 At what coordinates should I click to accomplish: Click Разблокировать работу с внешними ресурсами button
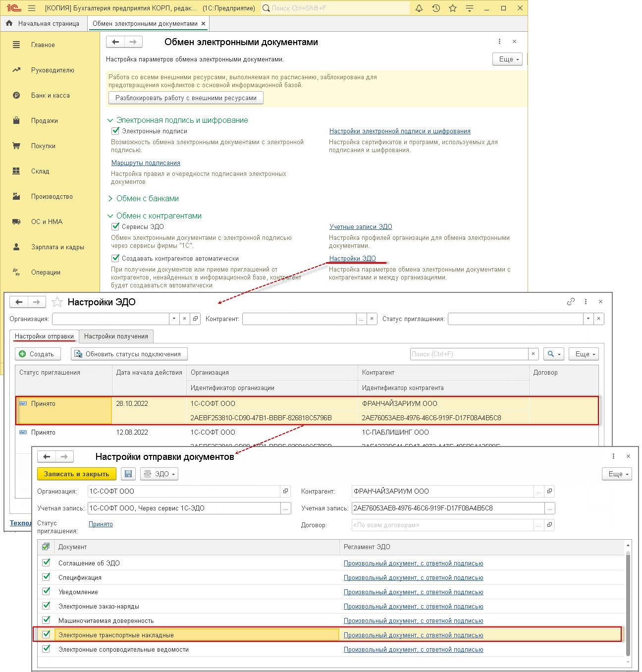[186, 98]
